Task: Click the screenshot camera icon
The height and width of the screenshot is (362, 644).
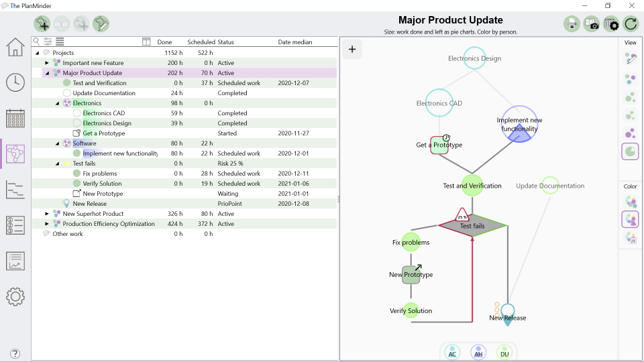Action: (x=592, y=24)
